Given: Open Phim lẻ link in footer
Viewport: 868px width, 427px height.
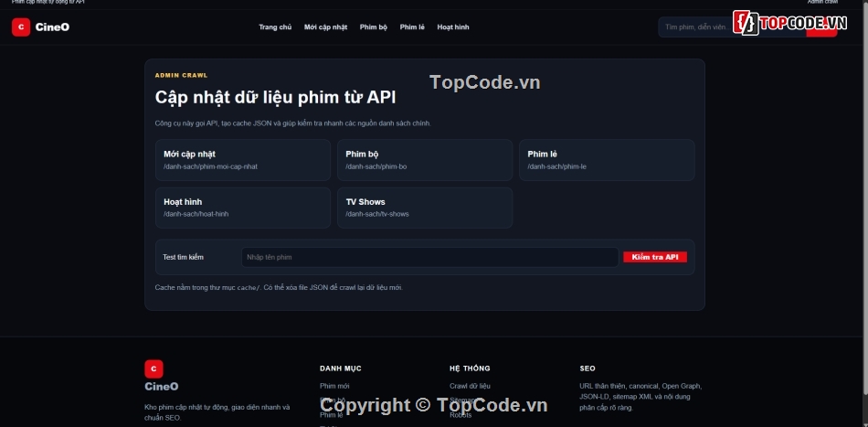Looking at the screenshot, I should tap(331, 415).
